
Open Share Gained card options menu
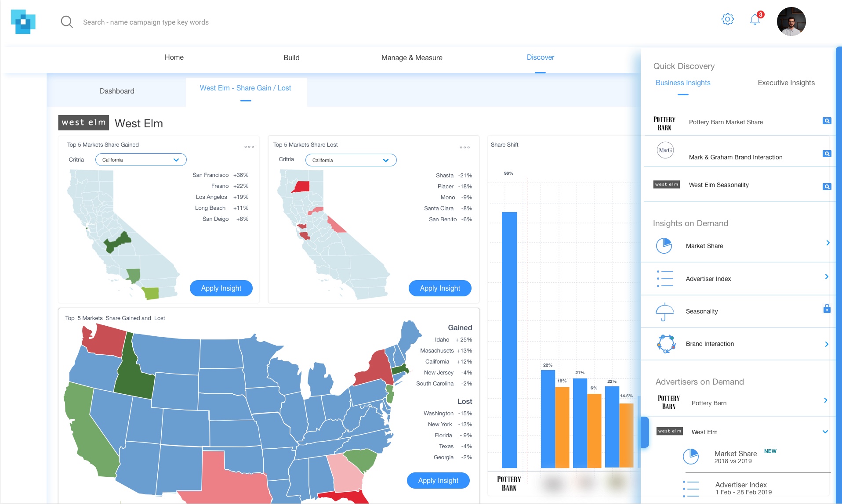point(249,147)
